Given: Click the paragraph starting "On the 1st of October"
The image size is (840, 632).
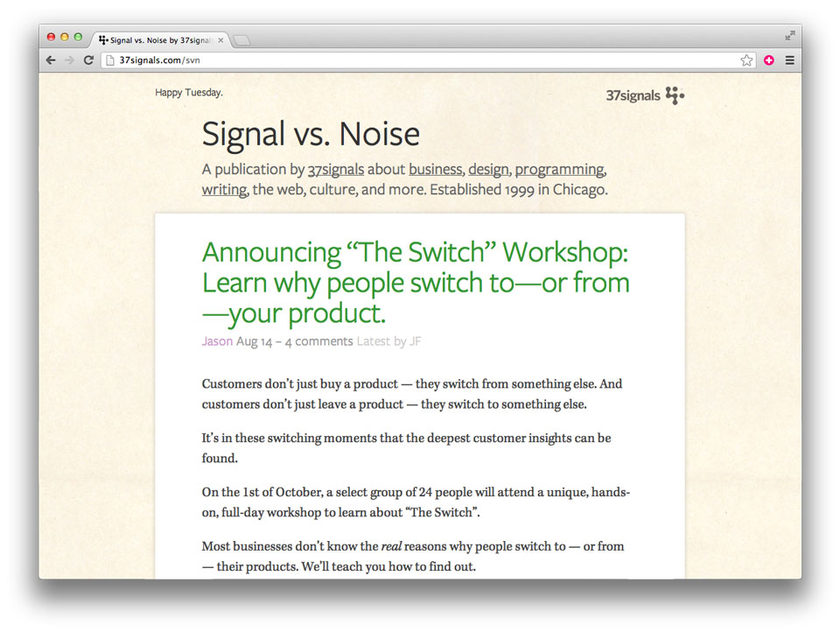Looking at the screenshot, I should click(416, 502).
